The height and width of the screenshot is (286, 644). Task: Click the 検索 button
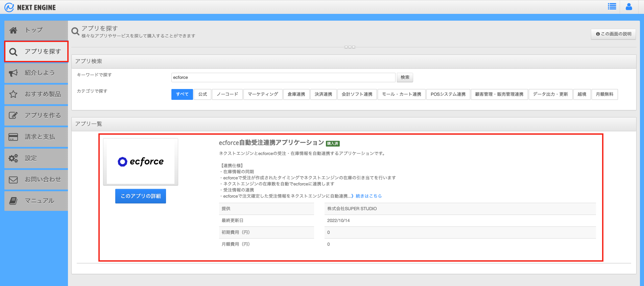click(x=405, y=78)
